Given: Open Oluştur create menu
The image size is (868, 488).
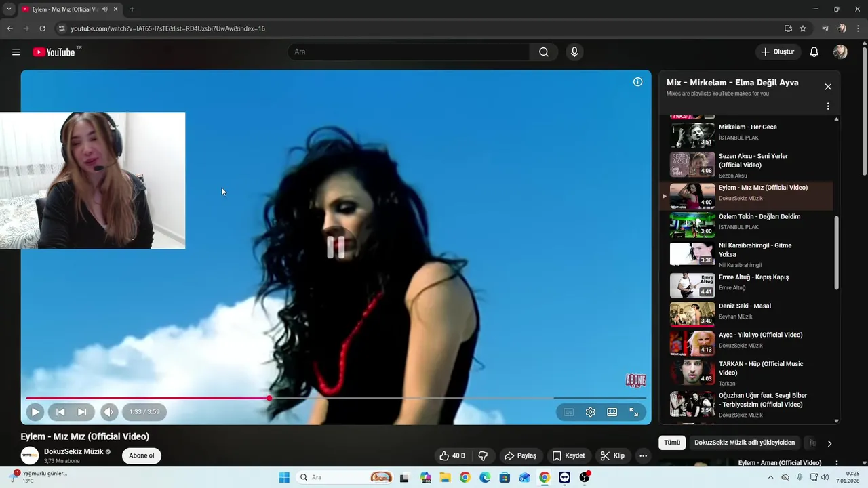Looking at the screenshot, I should pos(778,52).
